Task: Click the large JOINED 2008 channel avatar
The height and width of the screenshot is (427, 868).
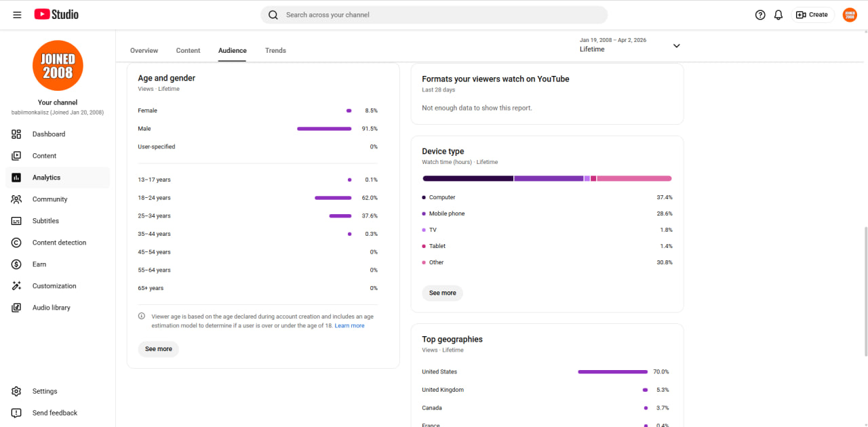Action: 58,66
